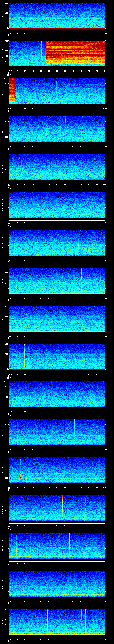Click the "10:49:00" time label

[9, 147]
